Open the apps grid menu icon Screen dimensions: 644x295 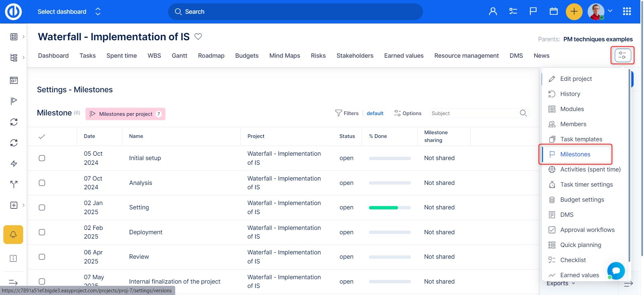pyautogui.click(x=627, y=12)
